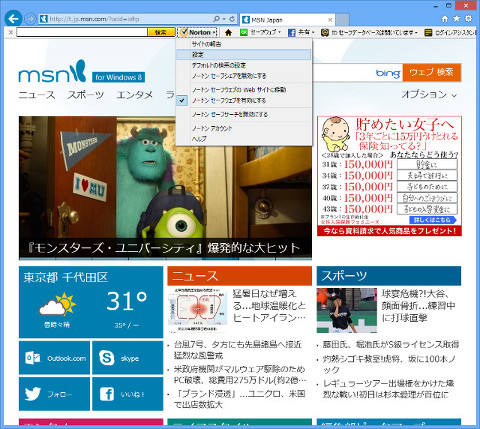Viewport: 480px width, 429px height.
Task: Click the search magnifier in the address bar
Action: [217, 19]
